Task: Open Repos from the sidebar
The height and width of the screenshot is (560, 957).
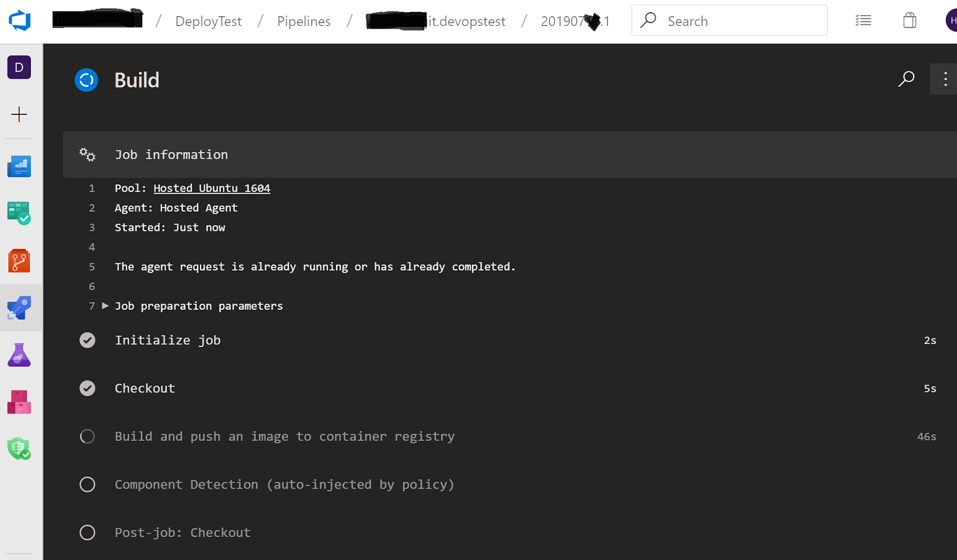Action: click(x=19, y=260)
